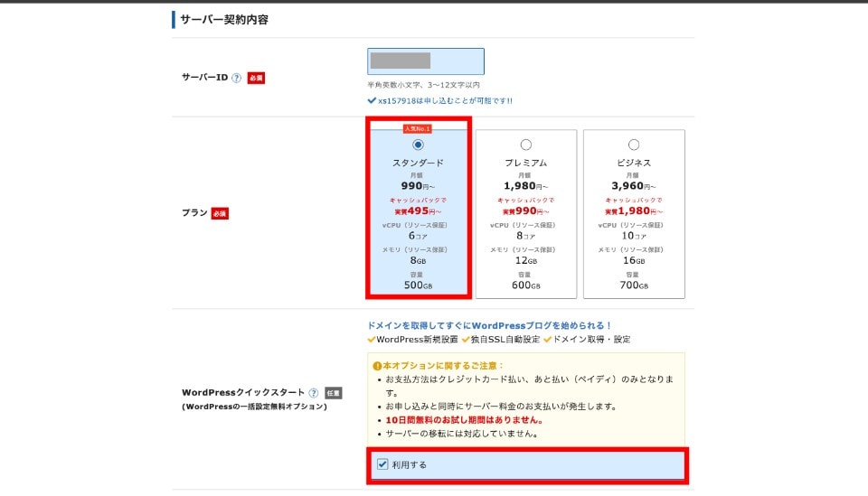The width and height of the screenshot is (868, 496).
Task: Click the 実質495円 cashback price
Action: pyautogui.click(x=418, y=211)
